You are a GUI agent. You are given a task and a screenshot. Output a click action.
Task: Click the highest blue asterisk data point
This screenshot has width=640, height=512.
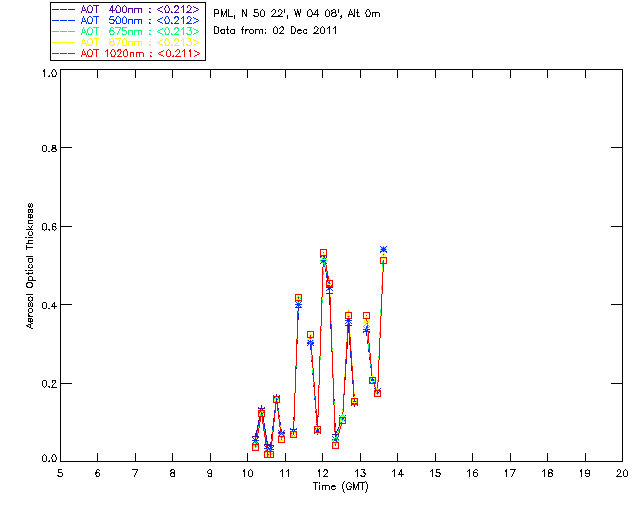(383, 249)
